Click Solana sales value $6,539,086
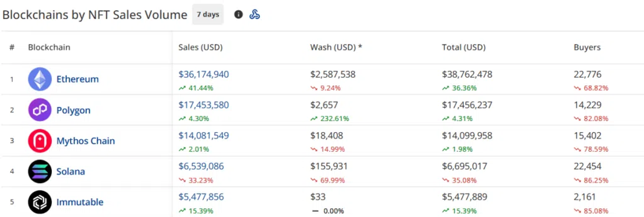 click(201, 166)
